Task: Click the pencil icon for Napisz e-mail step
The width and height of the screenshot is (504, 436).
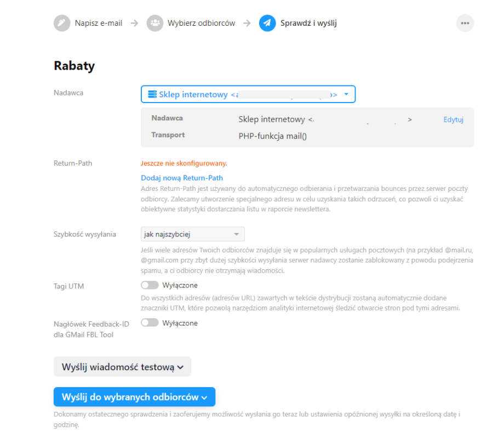Action: point(62,23)
